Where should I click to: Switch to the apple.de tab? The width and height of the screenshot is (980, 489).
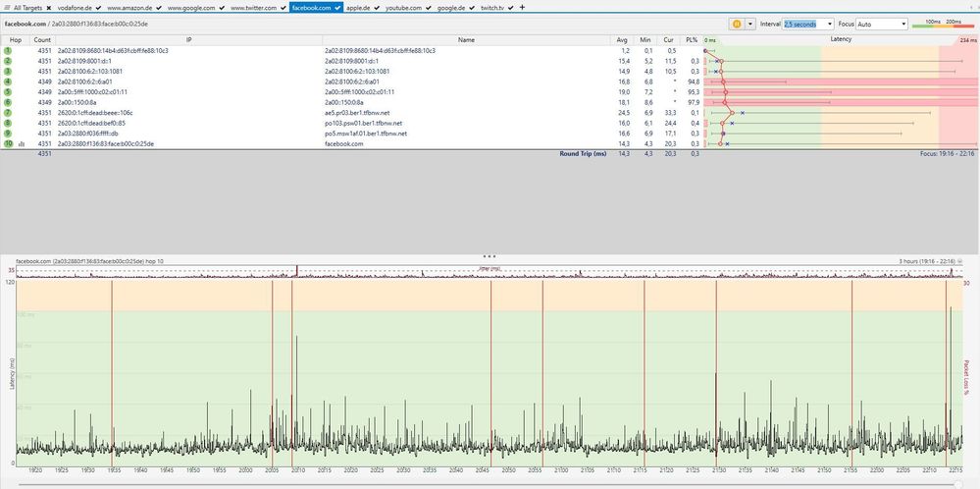pos(359,7)
